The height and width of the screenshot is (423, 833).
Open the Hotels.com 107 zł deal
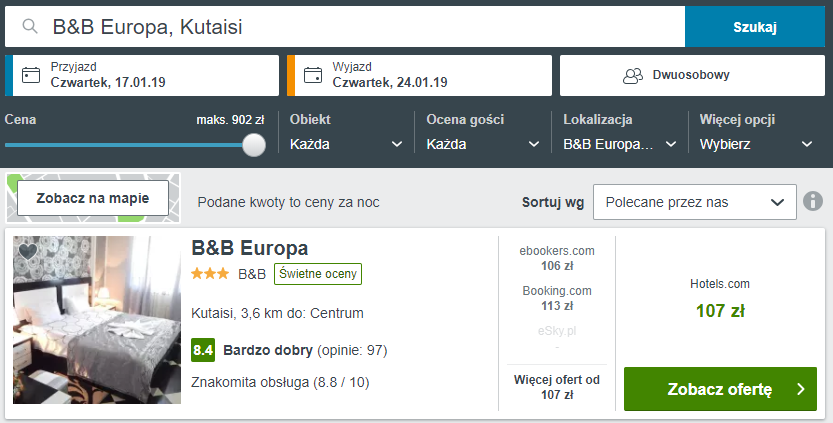coord(720,299)
